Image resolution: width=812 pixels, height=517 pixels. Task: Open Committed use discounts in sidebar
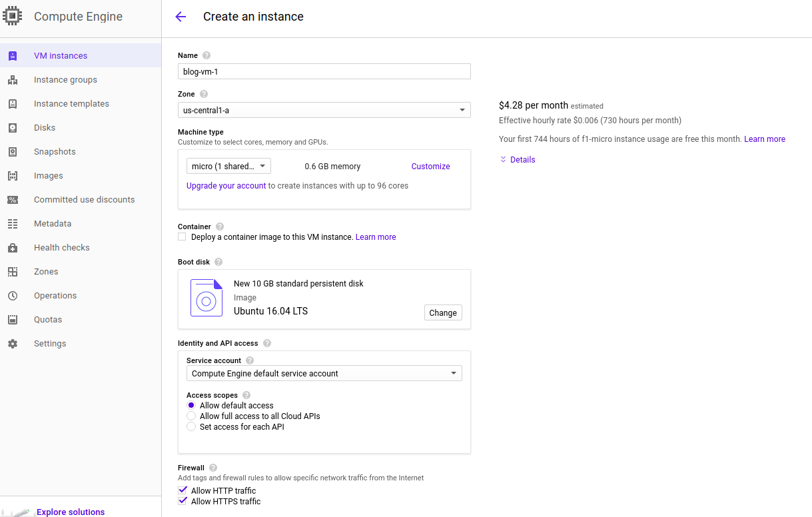81,200
